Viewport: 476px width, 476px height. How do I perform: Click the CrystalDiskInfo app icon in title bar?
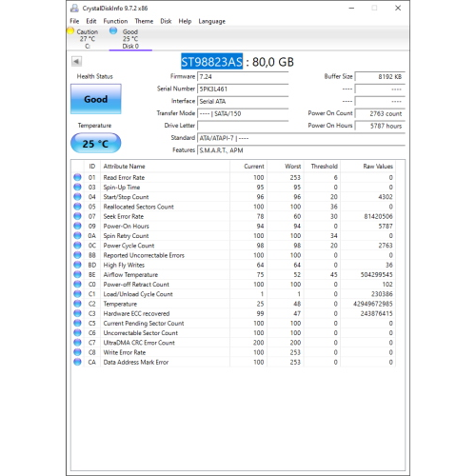coord(74,9)
